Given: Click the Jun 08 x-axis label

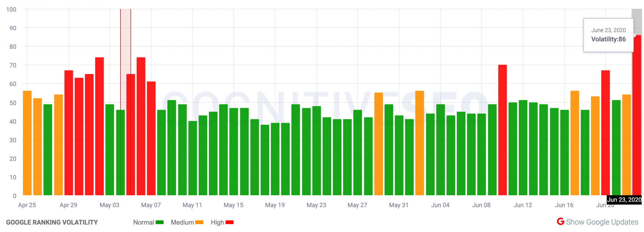Looking at the screenshot, I should (x=481, y=205).
